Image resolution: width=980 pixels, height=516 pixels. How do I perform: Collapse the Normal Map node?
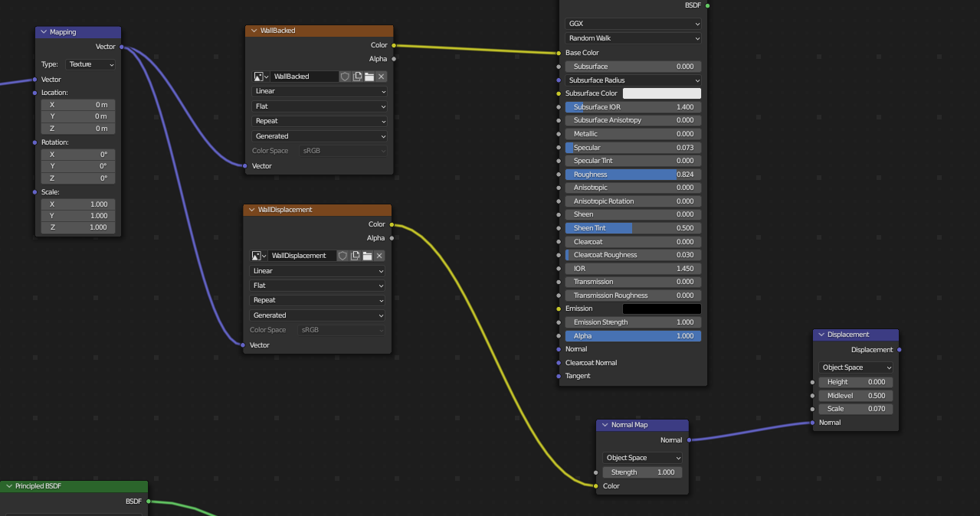click(605, 425)
